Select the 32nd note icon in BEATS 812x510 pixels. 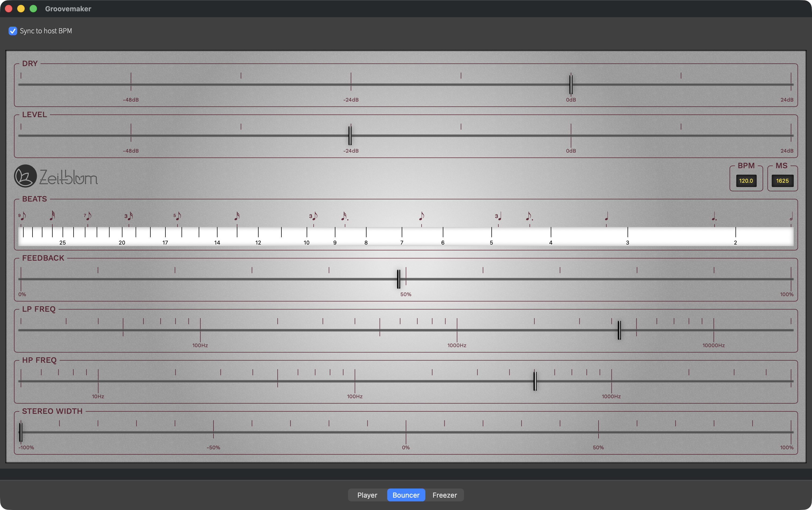click(52, 215)
